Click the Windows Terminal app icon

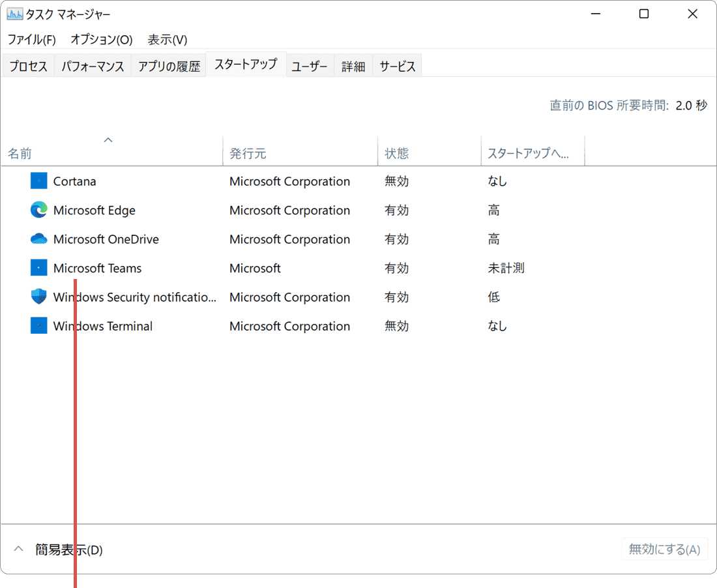click(x=39, y=325)
